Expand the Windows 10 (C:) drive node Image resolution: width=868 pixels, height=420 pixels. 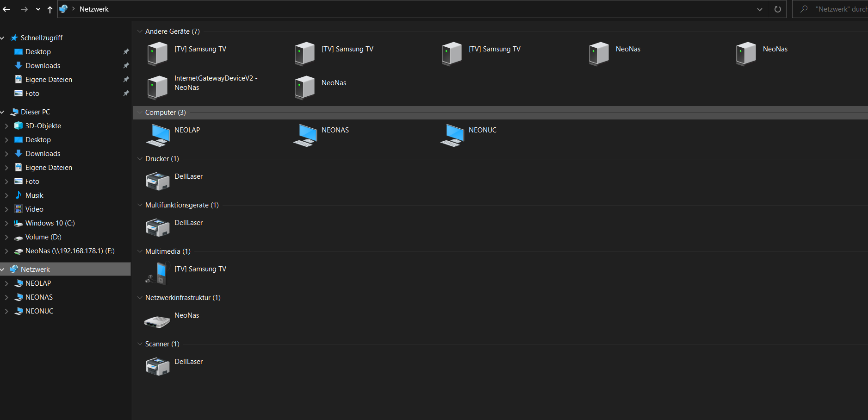tap(6, 223)
